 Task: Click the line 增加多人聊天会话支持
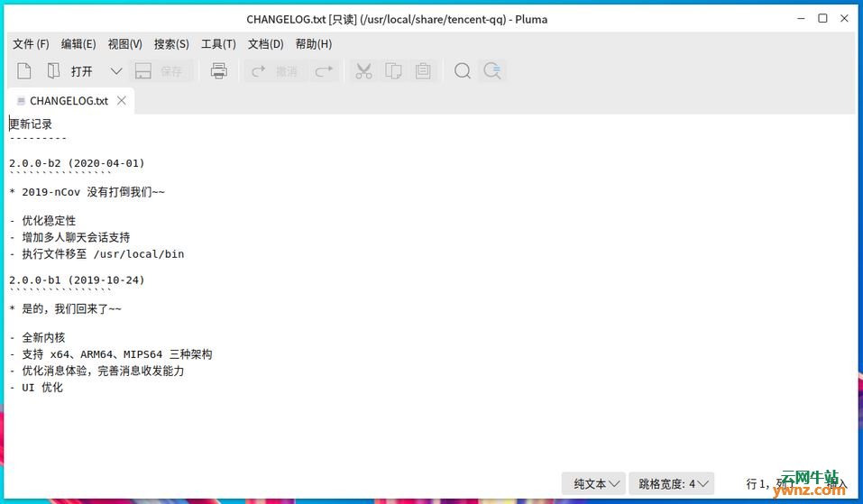70,237
